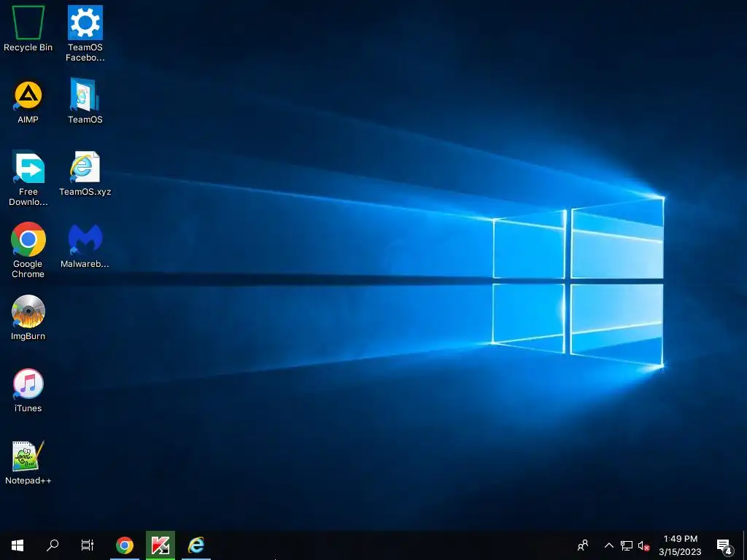
Task: Click the Show Desktop strip
Action: [745, 545]
